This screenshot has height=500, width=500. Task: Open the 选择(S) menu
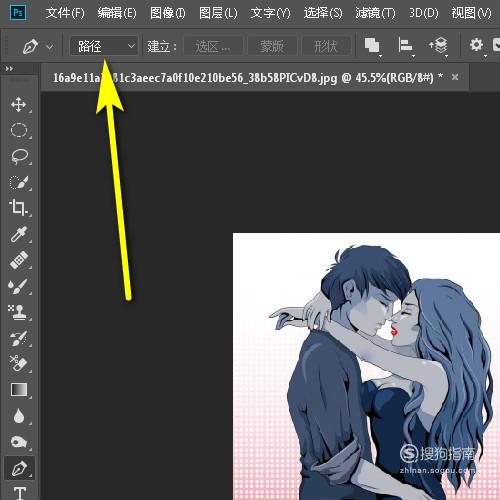click(323, 13)
